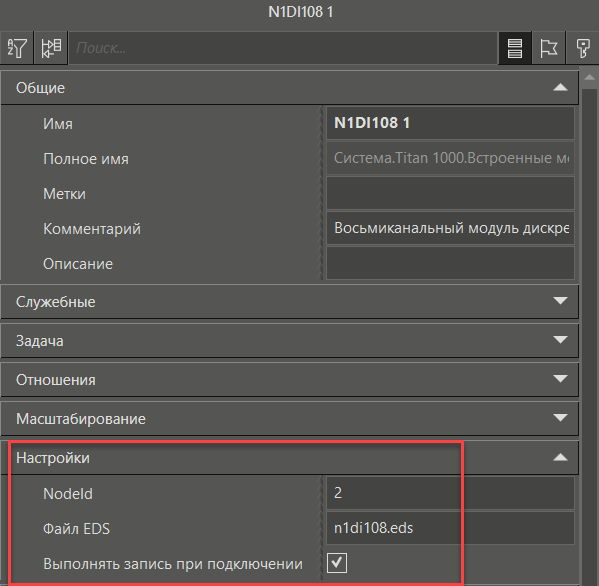
Task: Click the panel title N1DI108 1
Action: coord(300,12)
